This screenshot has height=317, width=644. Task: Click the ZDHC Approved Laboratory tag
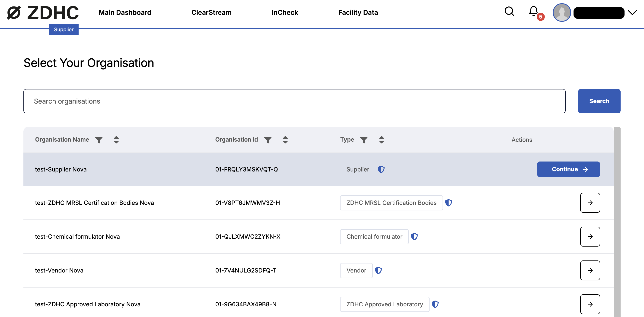tap(385, 304)
